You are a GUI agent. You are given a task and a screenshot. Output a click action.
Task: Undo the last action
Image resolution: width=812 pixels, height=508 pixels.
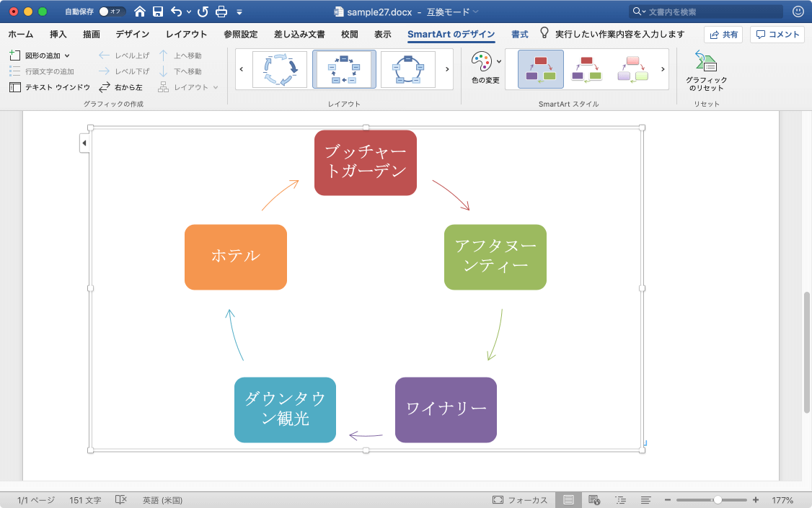[177, 12]
